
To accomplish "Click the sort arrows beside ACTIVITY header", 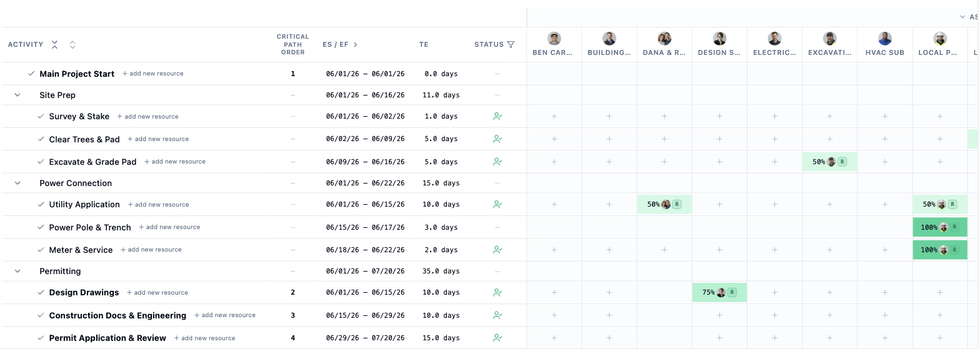I will (x=72, y=44).
